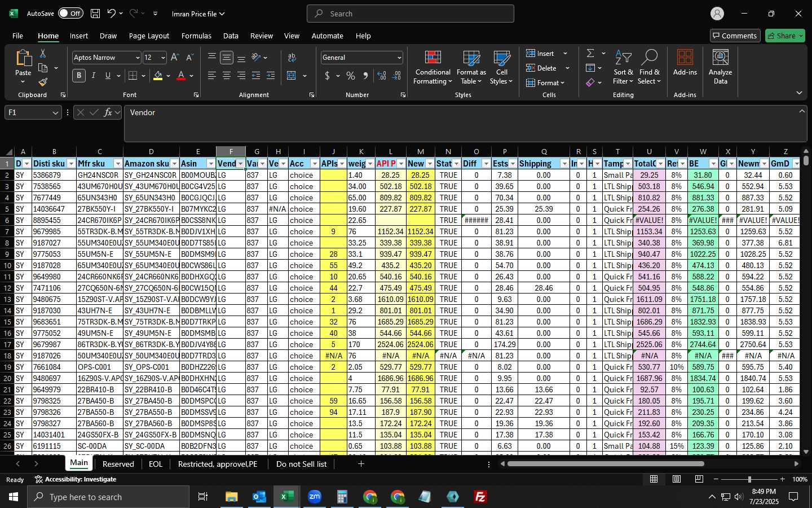
Task: Toggle Normal view button in status bar
Action: [x=654, y=479]
